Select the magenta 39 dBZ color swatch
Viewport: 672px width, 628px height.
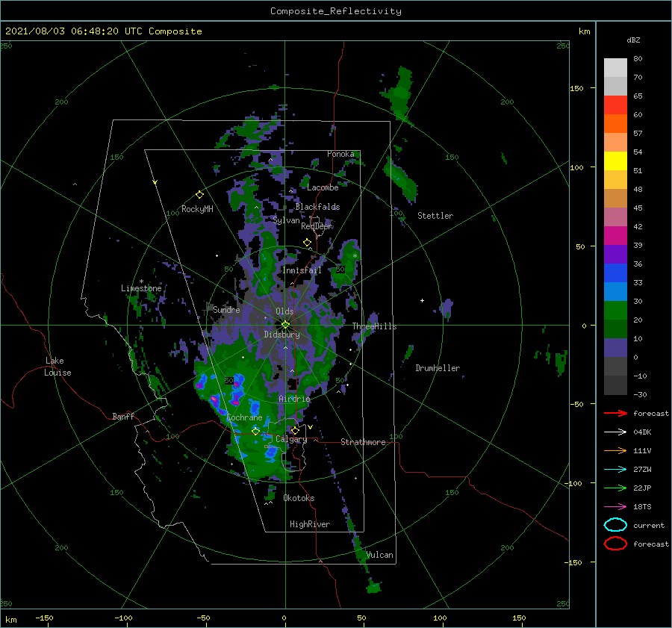click(x=615, y=236)
